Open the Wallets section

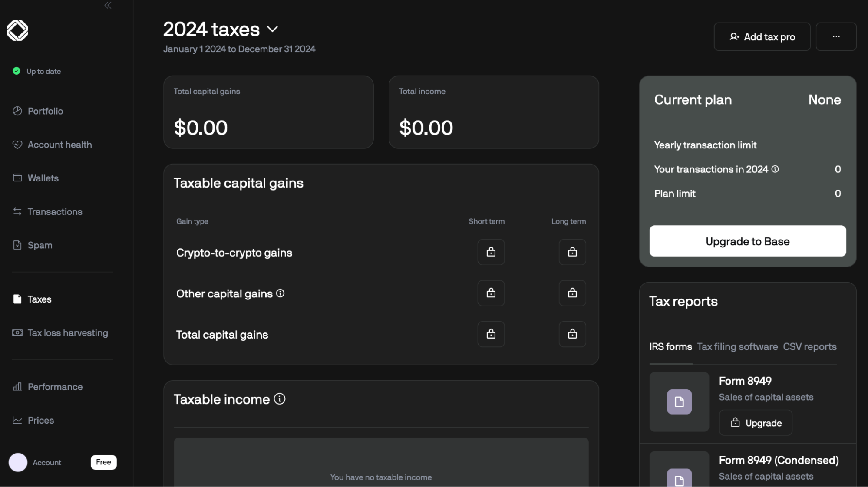tap(43, 178)
